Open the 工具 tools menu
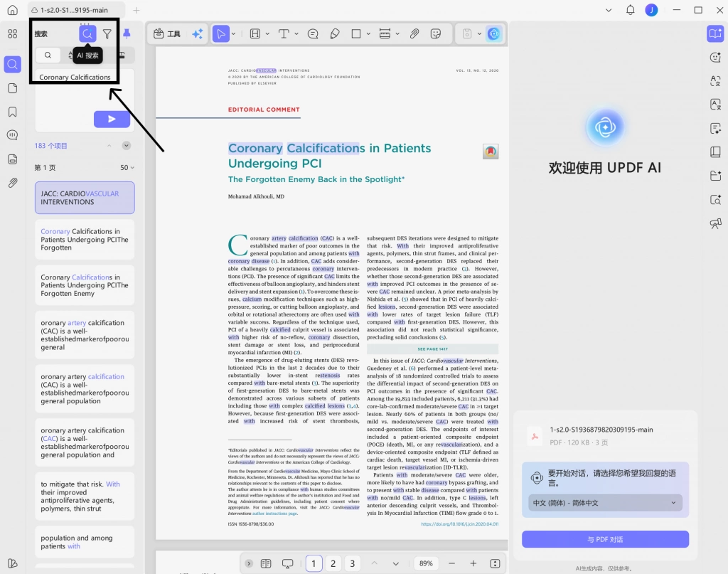This screenshot has width=728, height=574. [166, 34]
